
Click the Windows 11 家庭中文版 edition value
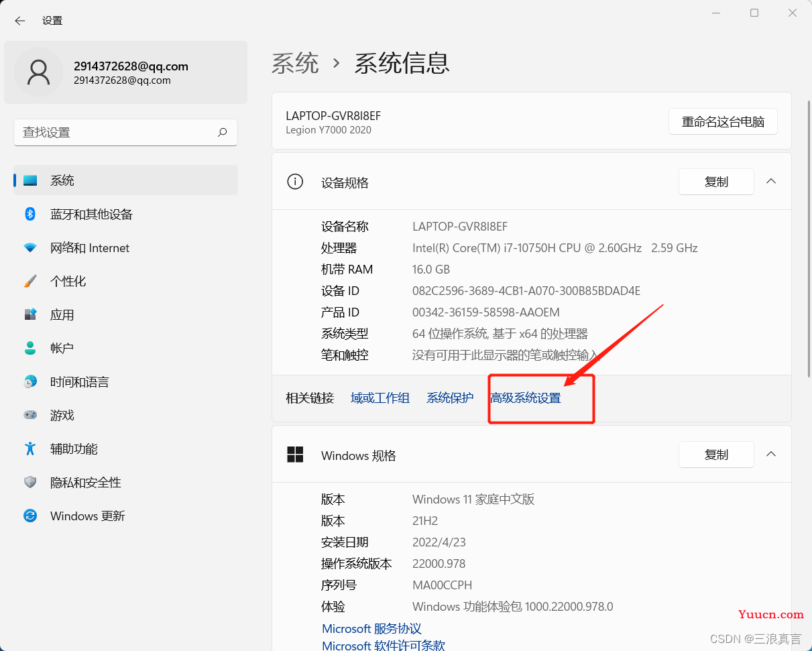coord(473,499)
